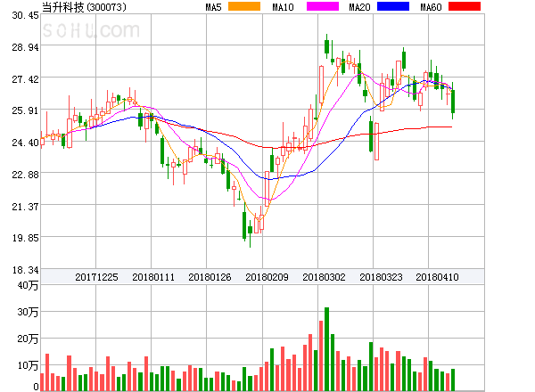Screen dimensions: 535x392
Task: Click the 20180302 date label
Action: [x=324, y=277]
